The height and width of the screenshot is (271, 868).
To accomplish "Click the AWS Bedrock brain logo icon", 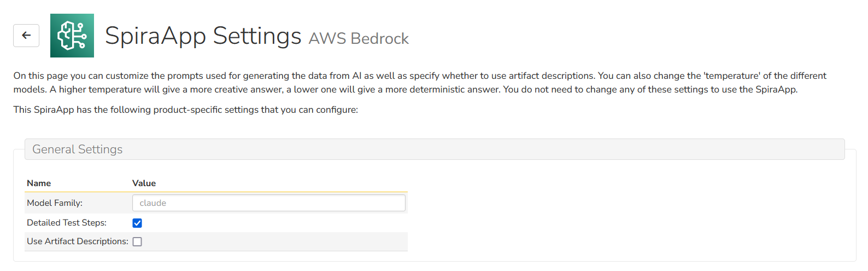I will click(x=72, y=36).
